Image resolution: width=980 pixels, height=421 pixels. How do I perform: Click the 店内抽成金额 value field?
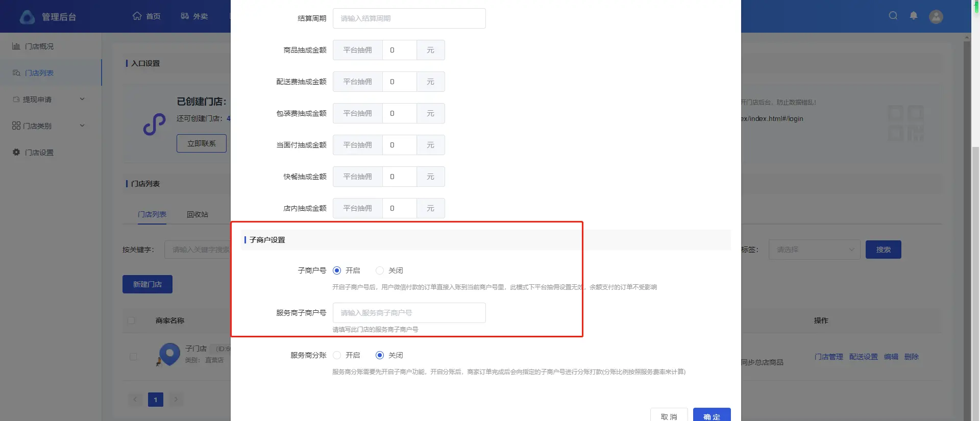pyautogui.click(x=400, y=208)
